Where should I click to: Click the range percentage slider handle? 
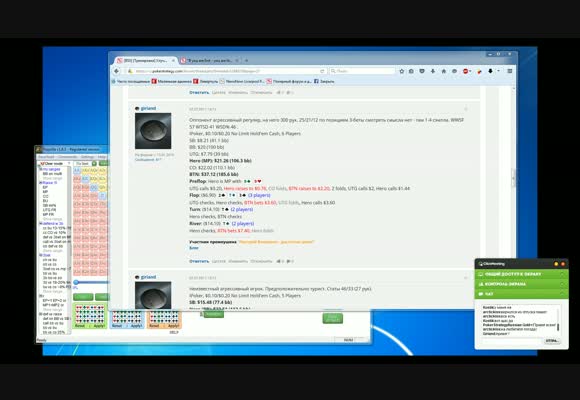coord(76,282)
